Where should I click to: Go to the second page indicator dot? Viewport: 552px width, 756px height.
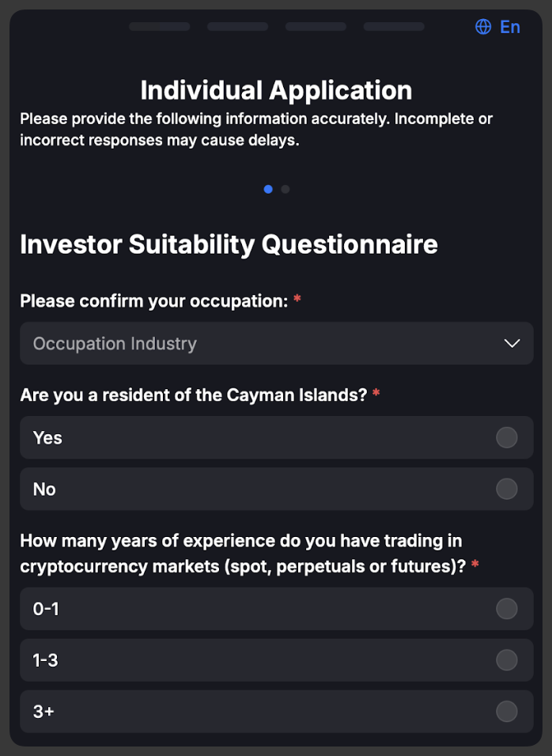[x=285, y=189]
